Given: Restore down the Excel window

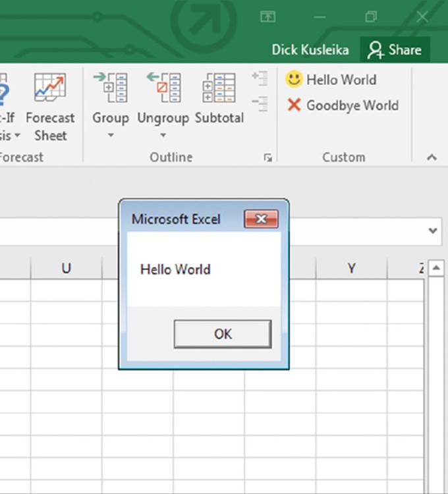Looking at the screenshot, I should click(371, 16).
